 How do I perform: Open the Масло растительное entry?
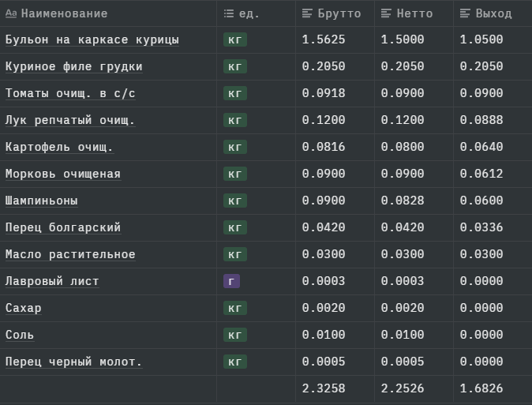70,255
